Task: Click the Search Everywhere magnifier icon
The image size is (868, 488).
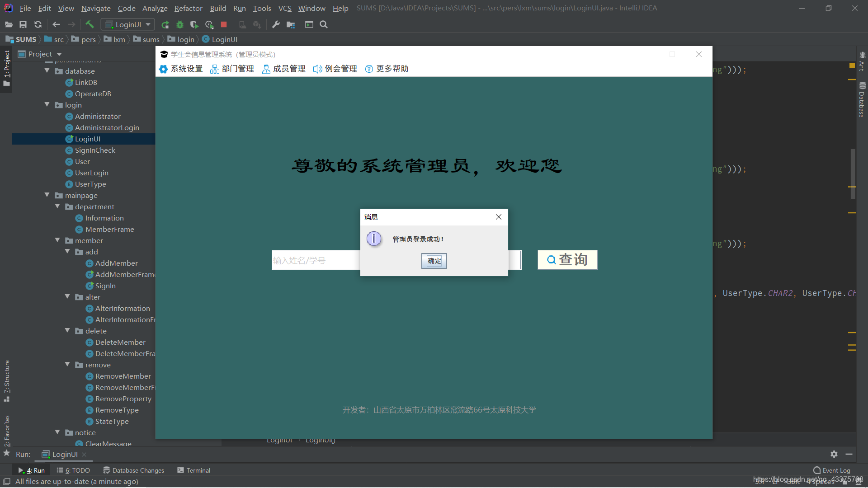Action: coord(324,24)
